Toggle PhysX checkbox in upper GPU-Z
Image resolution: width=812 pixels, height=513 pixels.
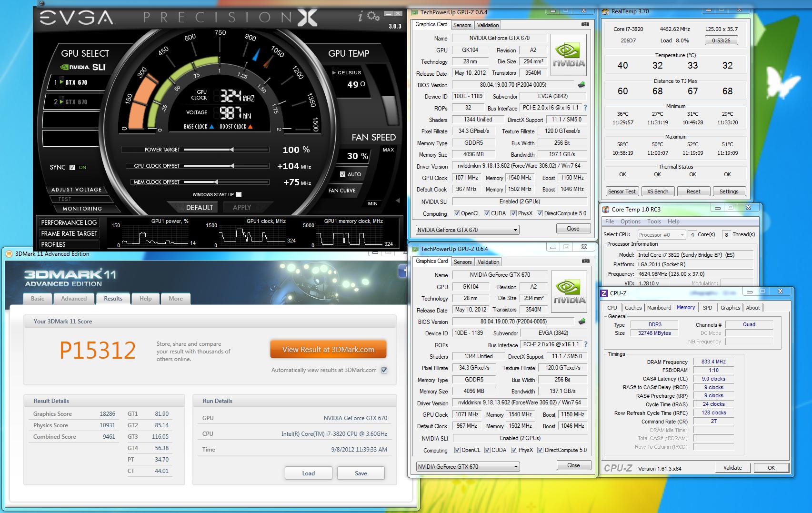pos(514,213)
